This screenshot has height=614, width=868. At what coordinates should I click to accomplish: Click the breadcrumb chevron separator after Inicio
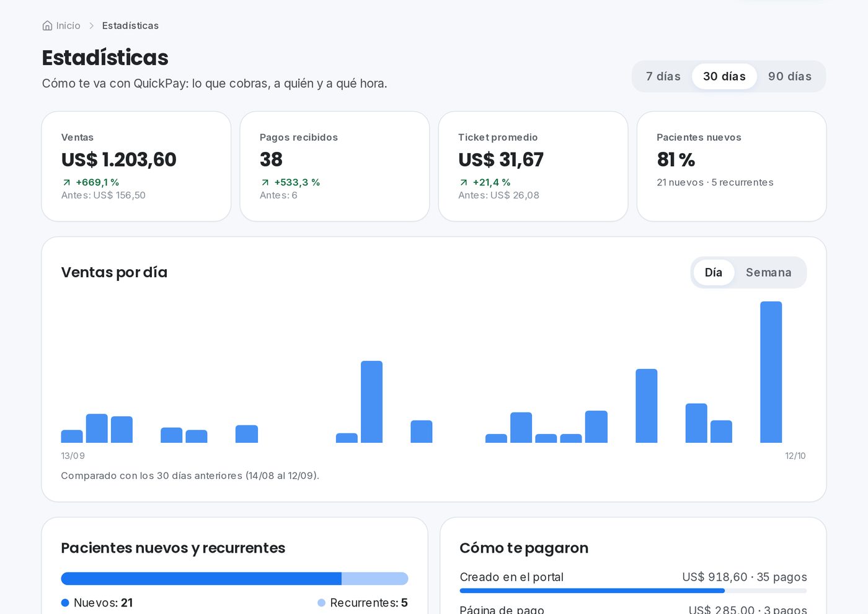(x=91, y=25)
